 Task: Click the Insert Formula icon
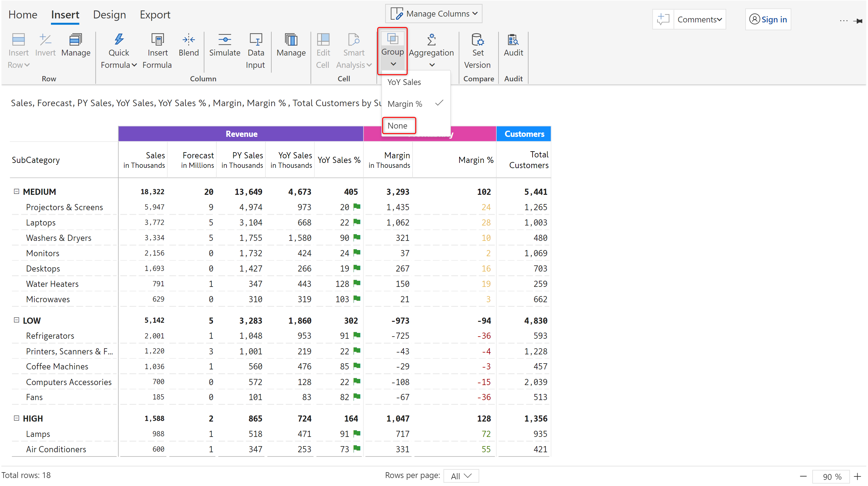click(157, 40)
